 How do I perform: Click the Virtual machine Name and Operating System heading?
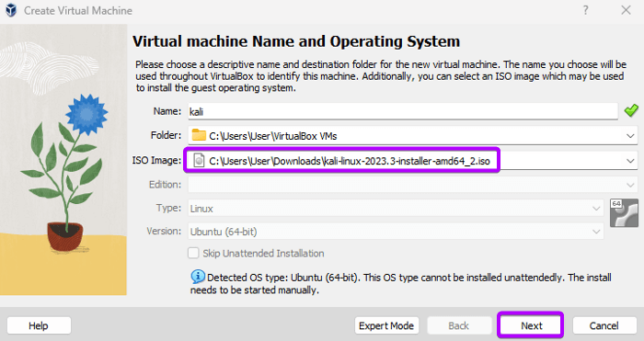click(x=296, y=41)
